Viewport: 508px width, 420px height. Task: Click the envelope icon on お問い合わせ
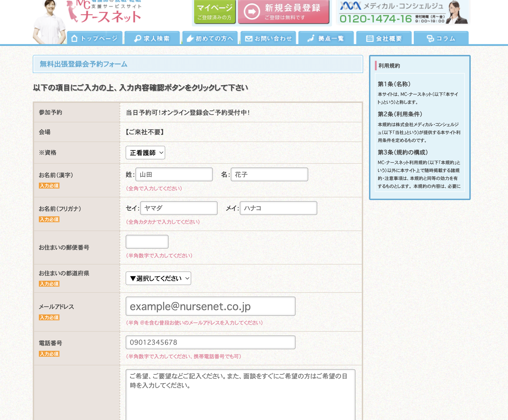(248, 38)
